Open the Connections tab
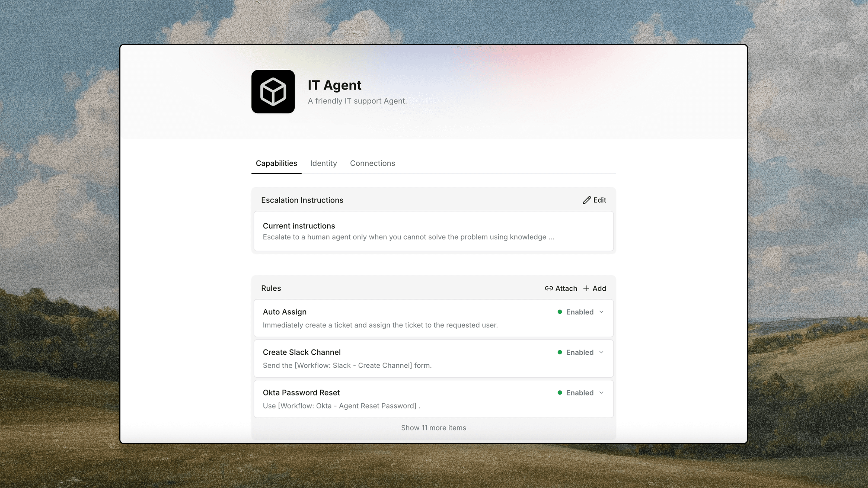The height and width of the screenshot is (488, 868). click(372, 163)
